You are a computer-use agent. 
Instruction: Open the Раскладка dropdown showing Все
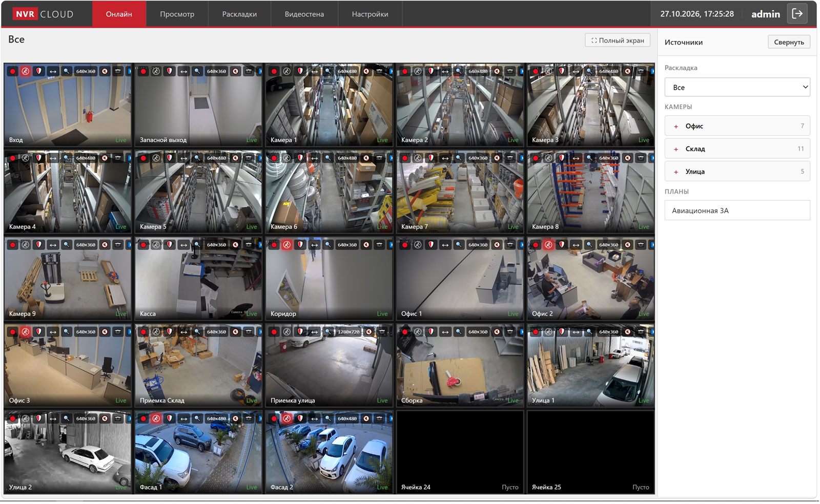(x=737, y=87)
